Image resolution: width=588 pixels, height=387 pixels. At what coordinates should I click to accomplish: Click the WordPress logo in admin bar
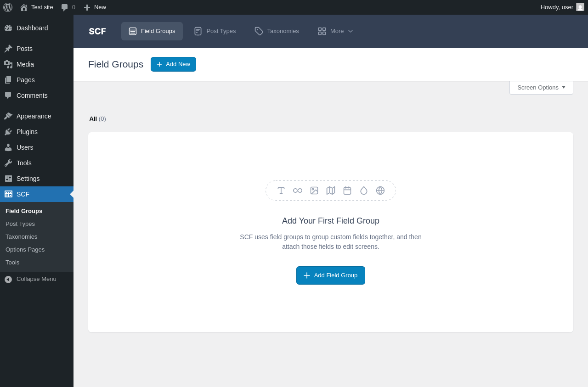8,7
